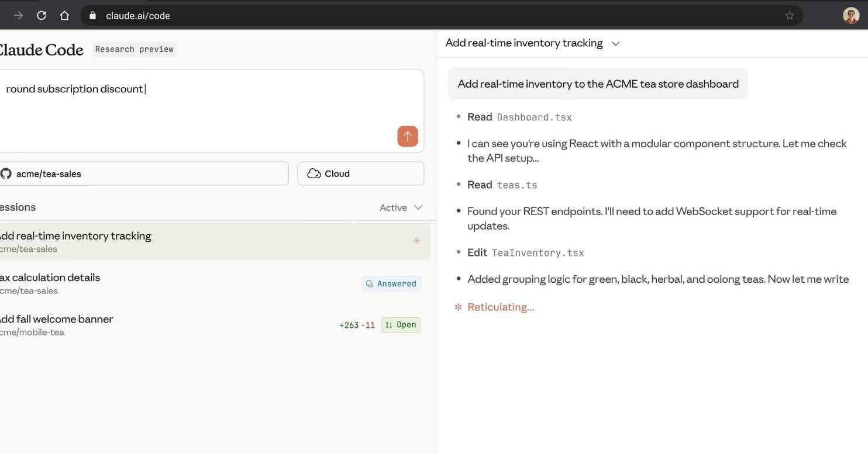
Task: Click the cloud icon in Cloud button
Action: pyautogui.click(x=314, y=174)
